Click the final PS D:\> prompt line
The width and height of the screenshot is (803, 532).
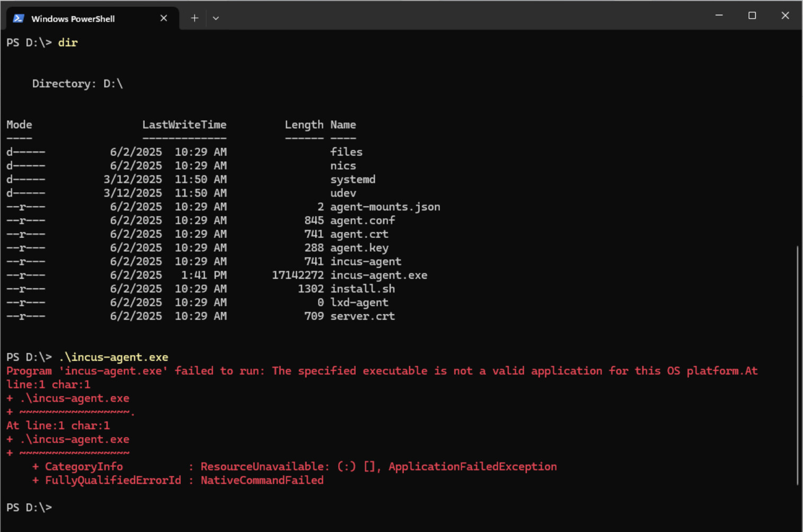click(x=29, y=507)
